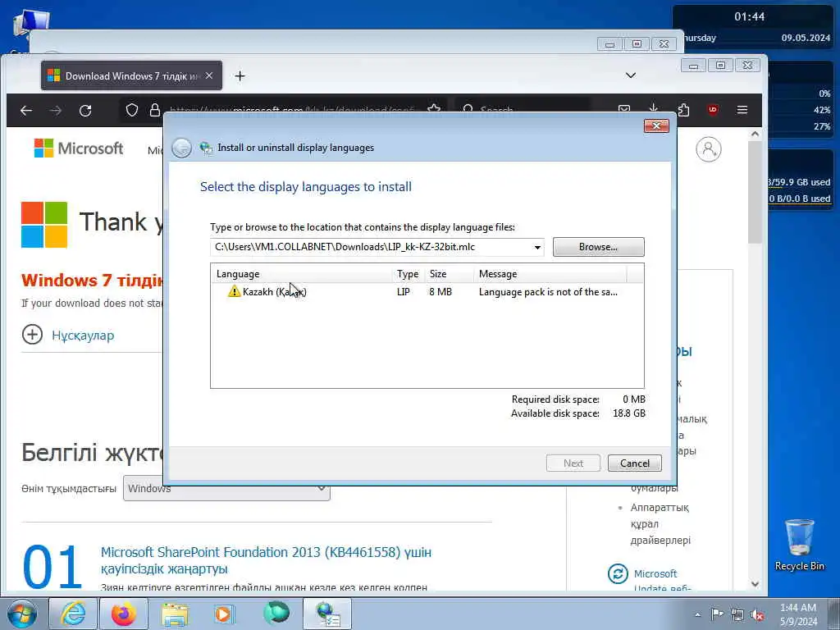The image size is (840, 630).
Task: Click the Action Center flag icon
Action: (717, 614)
